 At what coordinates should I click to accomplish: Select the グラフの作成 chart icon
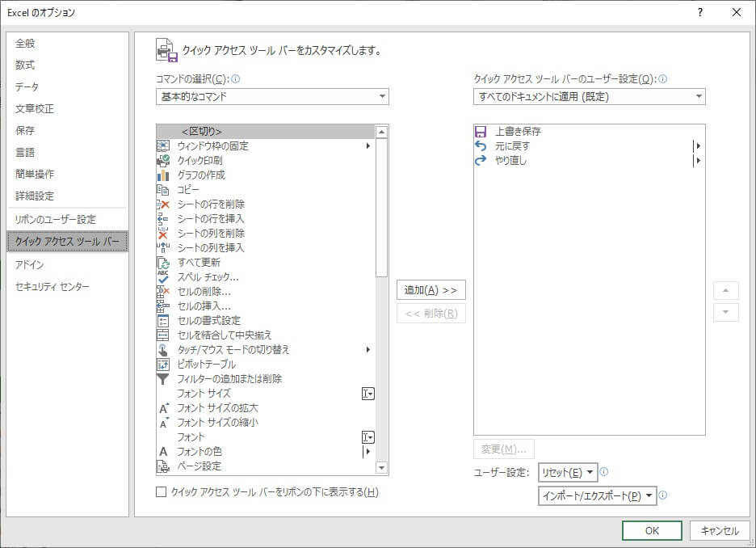tap(163, 175)
